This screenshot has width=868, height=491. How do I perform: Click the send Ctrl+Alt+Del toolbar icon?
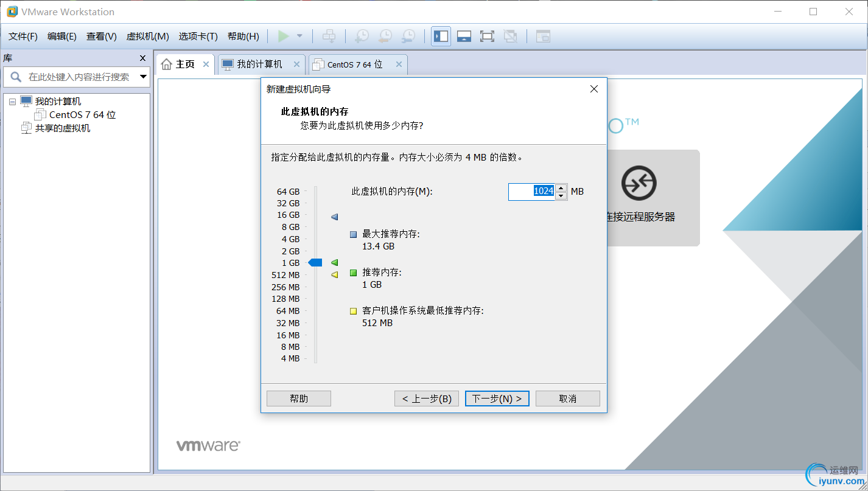[x=329, y=37]
